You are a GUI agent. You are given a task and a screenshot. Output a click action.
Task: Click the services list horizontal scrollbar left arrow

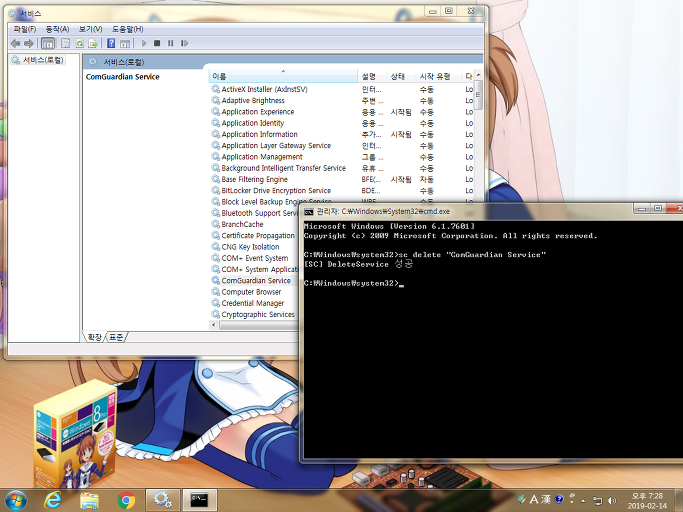tap(213, 325)
